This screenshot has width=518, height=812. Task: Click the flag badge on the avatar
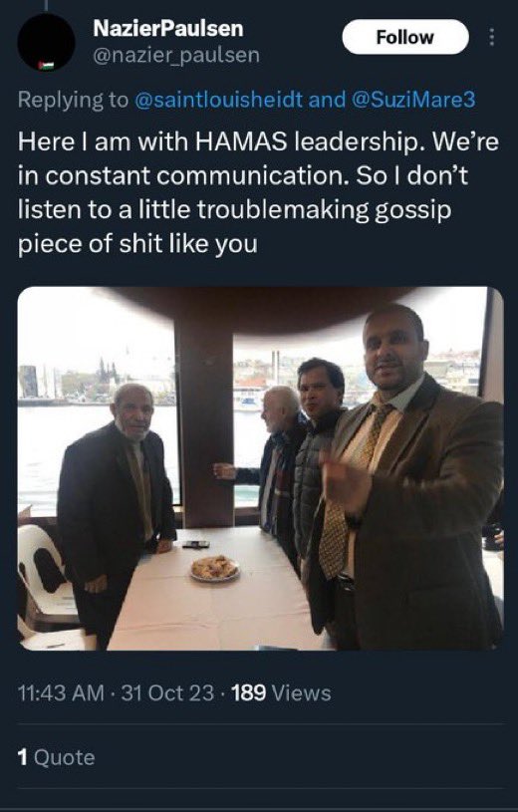[x=46, y=66]
